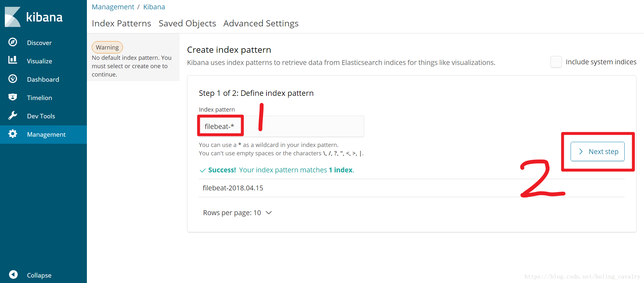Click the Next step button
This screenshot has height=283, width=644.
[598, 151]
